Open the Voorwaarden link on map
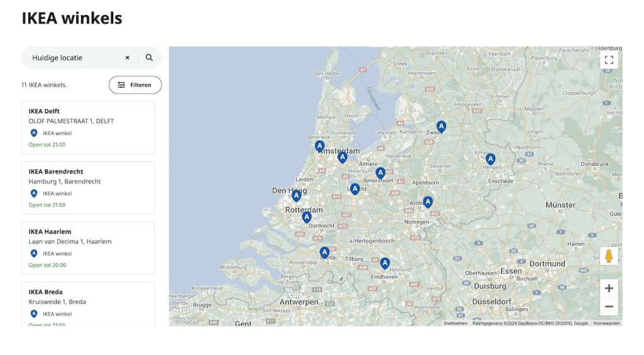 [x=607, y=324]
